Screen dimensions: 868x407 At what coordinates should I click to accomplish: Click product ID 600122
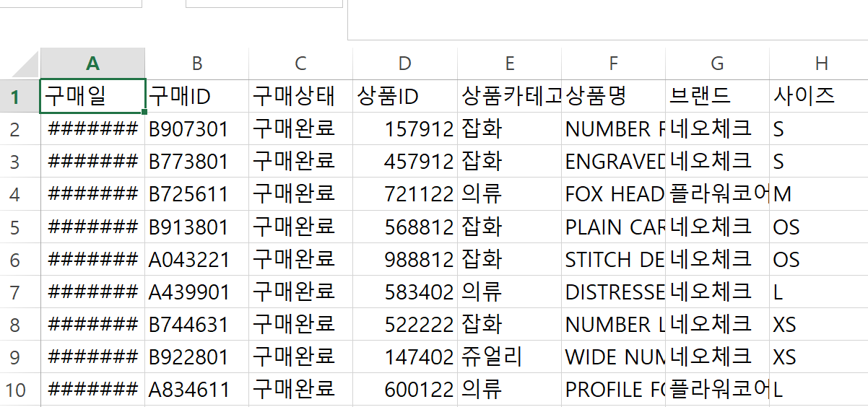click(405, 389)
